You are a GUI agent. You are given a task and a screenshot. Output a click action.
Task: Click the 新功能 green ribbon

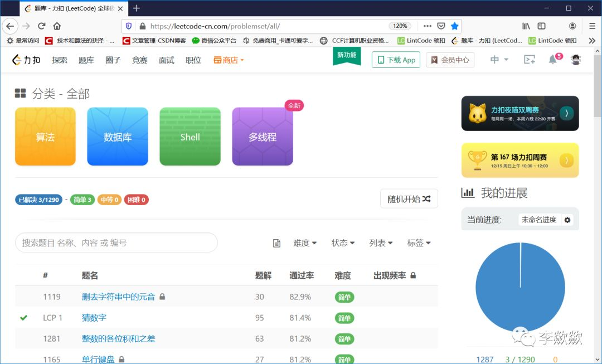[347, 56]
